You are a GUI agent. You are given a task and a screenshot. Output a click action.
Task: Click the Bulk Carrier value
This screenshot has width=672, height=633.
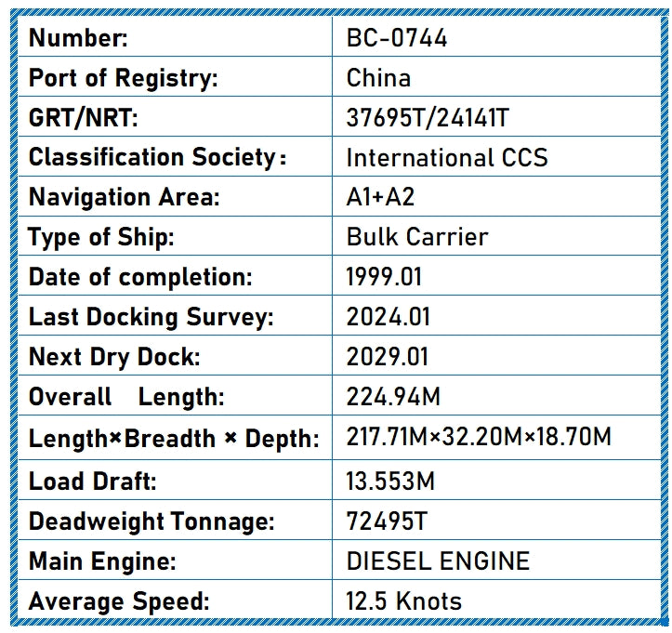(416, 237)
